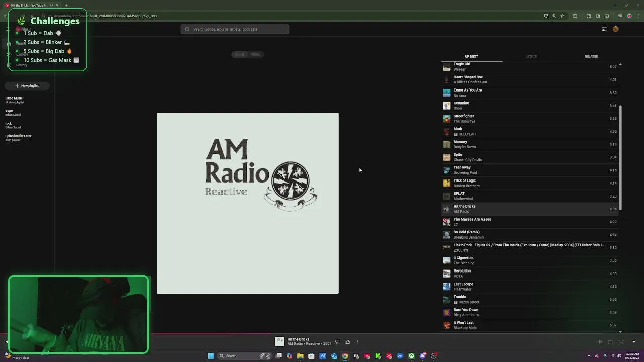Play So Cold (Remix) by Breaking Benjamin
644x362 pixels.
(530, 234)
